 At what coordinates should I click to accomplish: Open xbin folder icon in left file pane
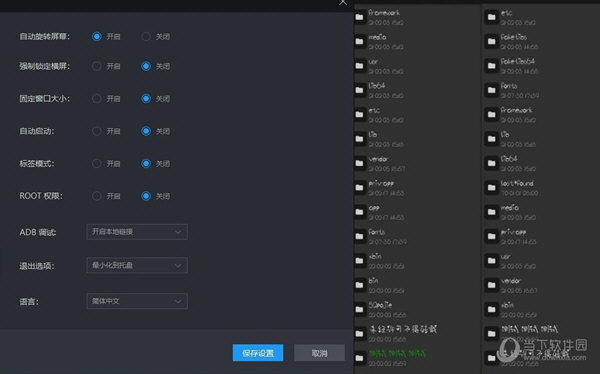point(359,261)
